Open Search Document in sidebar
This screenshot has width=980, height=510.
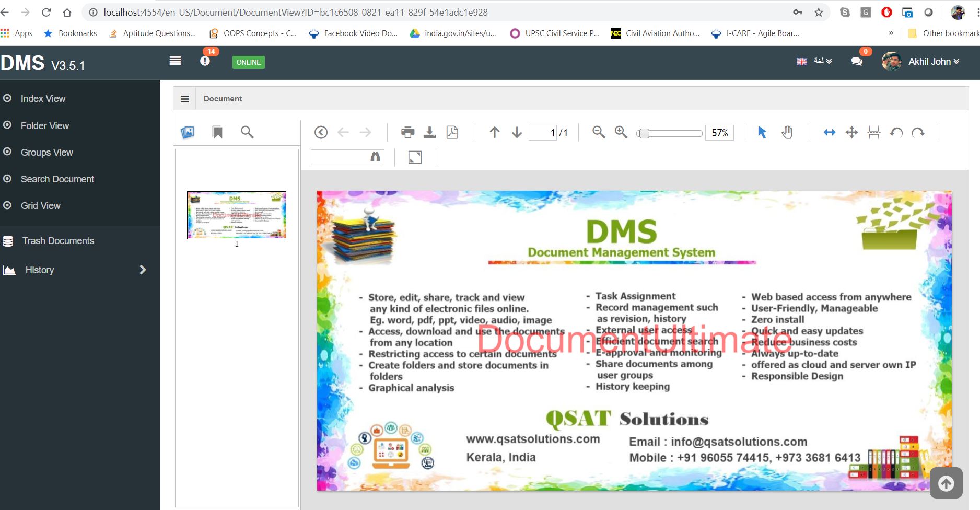click(57, 179)
